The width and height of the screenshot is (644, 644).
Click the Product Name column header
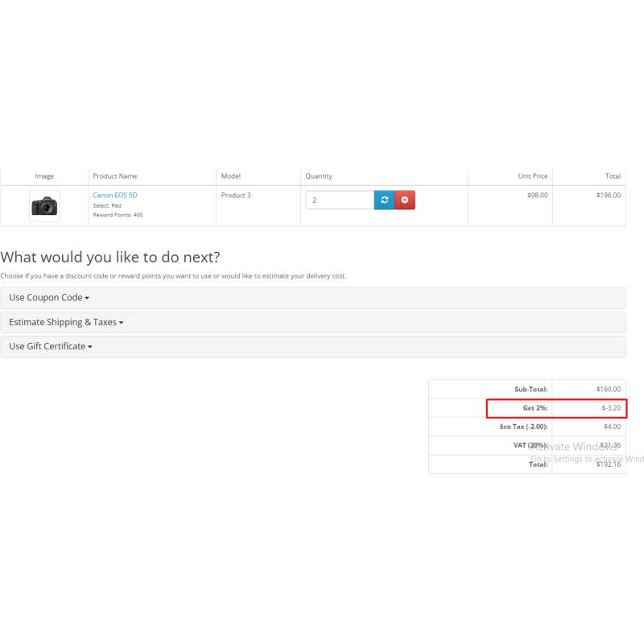click(x=115, y=176)
